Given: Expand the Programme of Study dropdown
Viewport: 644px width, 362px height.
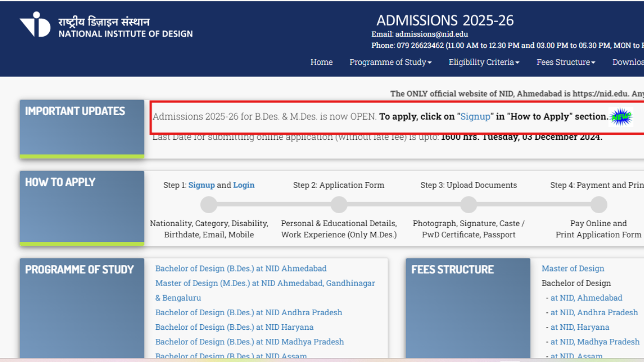Looking at the screenshot, I should (x=390, y=62).
